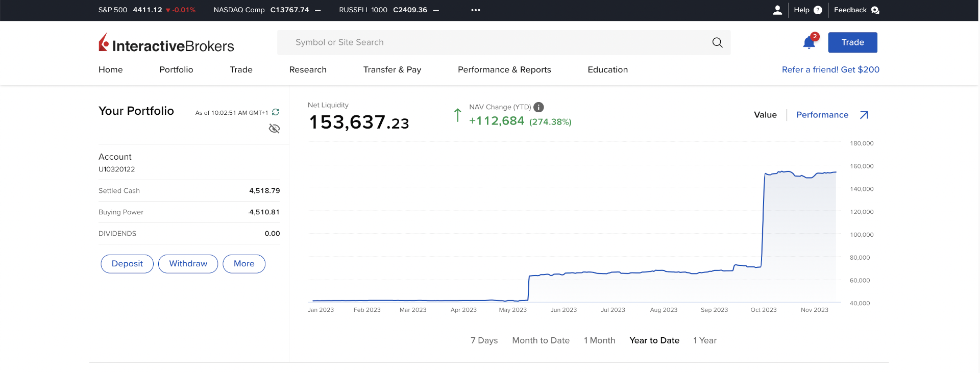Screen dimensions: 980x373
Task: Click the Feedback chat icon
Action: point(875,10)
